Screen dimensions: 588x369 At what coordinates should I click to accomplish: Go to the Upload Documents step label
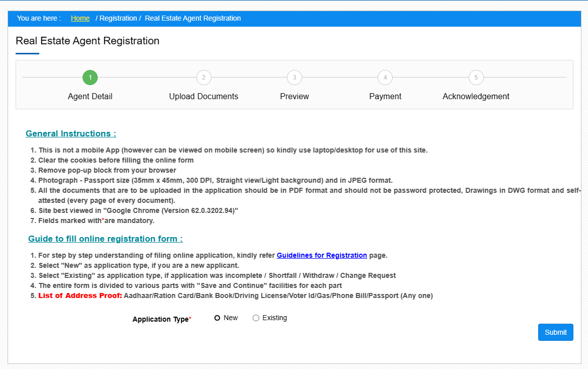coord(203,96)
